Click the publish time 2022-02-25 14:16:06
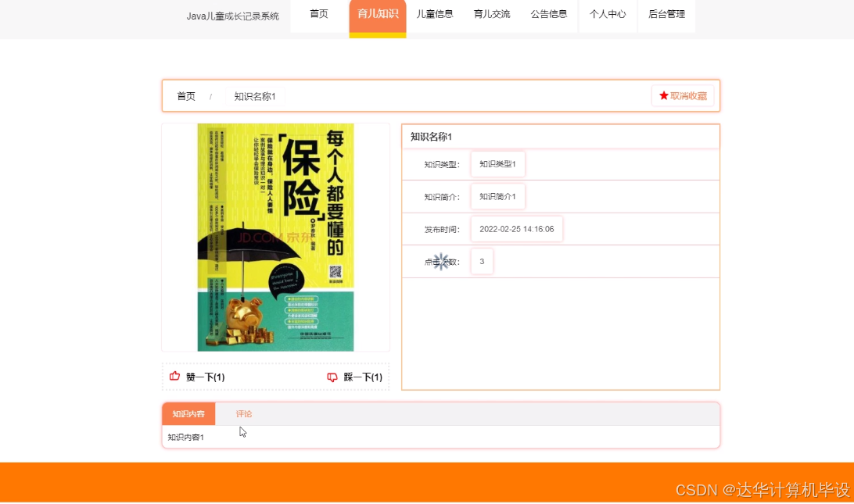The height and width of the screenshot is (504, 854). (517, 229)
